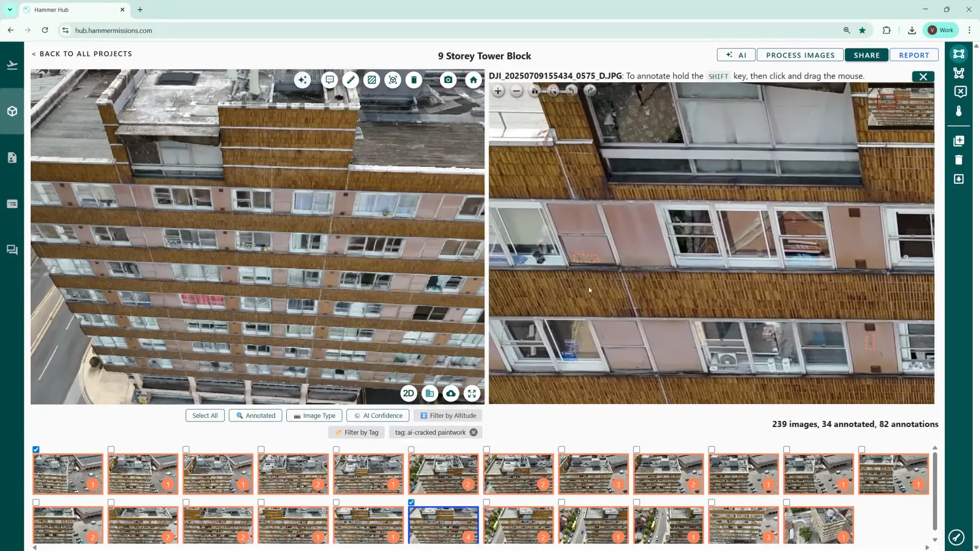Go back to all projects

pos(82,54)
